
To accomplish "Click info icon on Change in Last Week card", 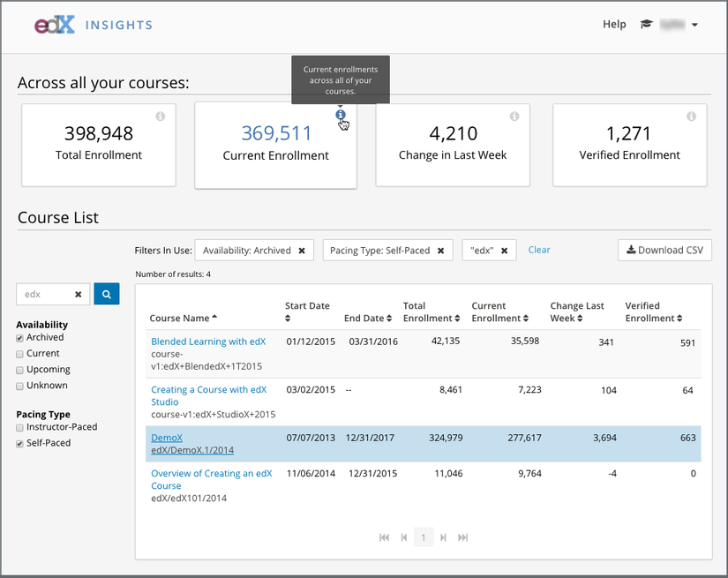I will [514, 116].
